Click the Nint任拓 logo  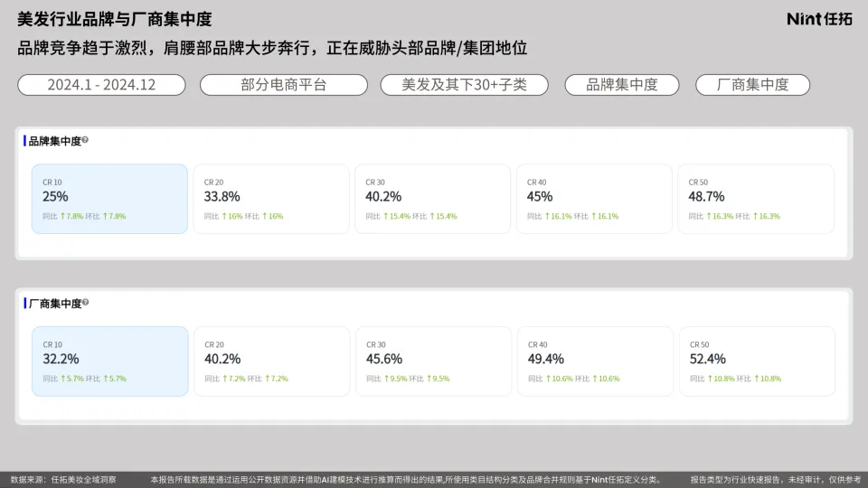pyautogui.click(x=819, y=19)
